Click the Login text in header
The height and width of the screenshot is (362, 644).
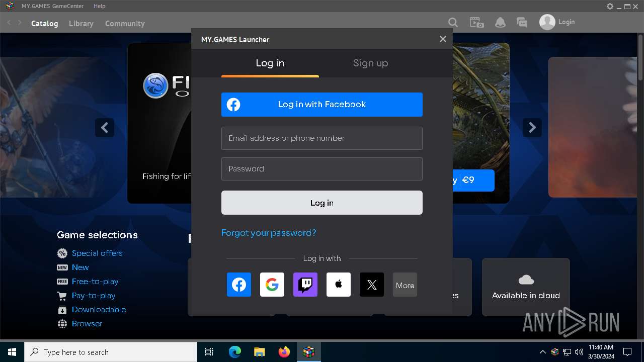pos(567,22)
